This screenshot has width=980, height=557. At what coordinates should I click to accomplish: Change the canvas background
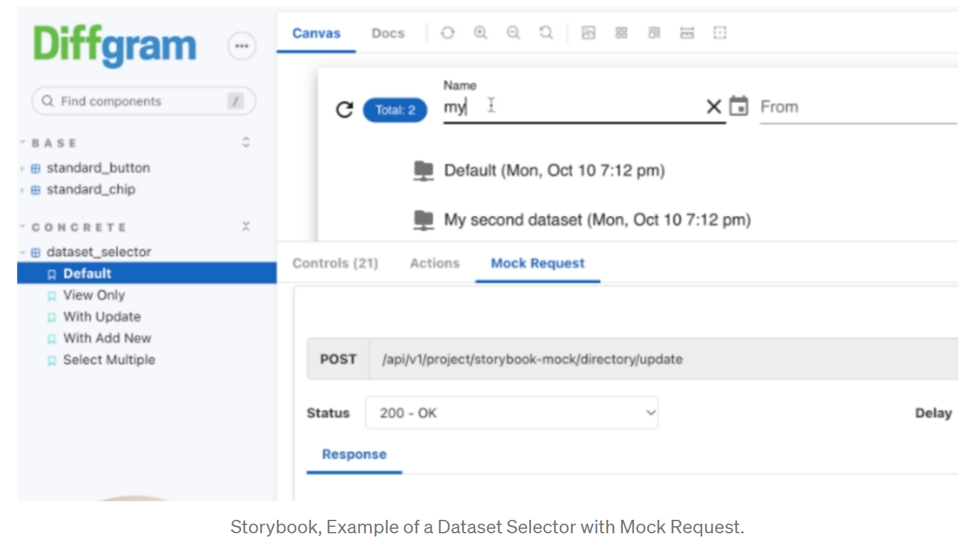pyautogui.click(x=588, y=33)
